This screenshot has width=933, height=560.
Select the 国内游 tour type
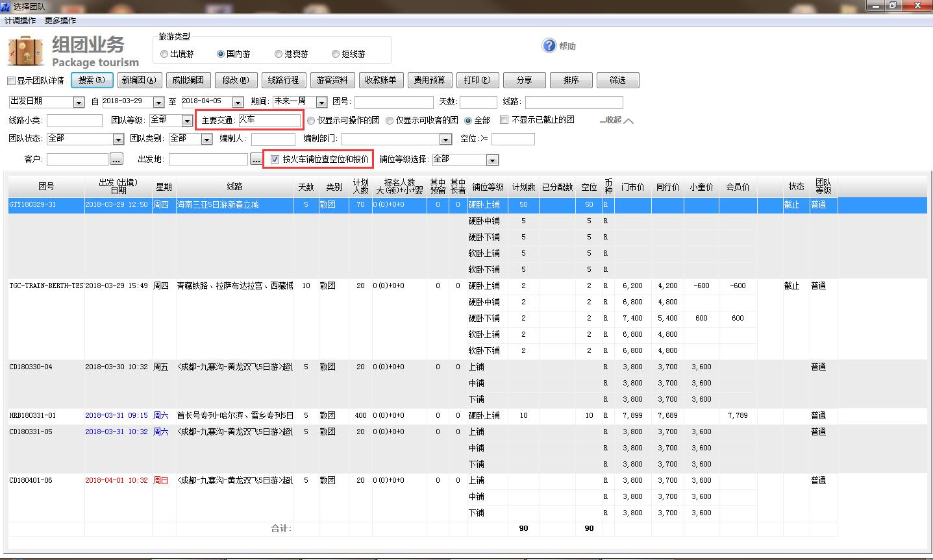click(x=234, y=55)
